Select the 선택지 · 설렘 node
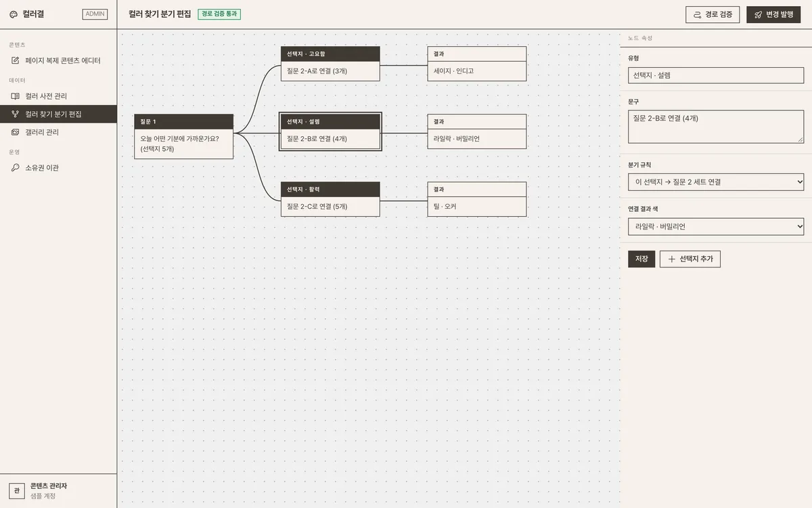812x508 pixels. (x=330, y=131)
